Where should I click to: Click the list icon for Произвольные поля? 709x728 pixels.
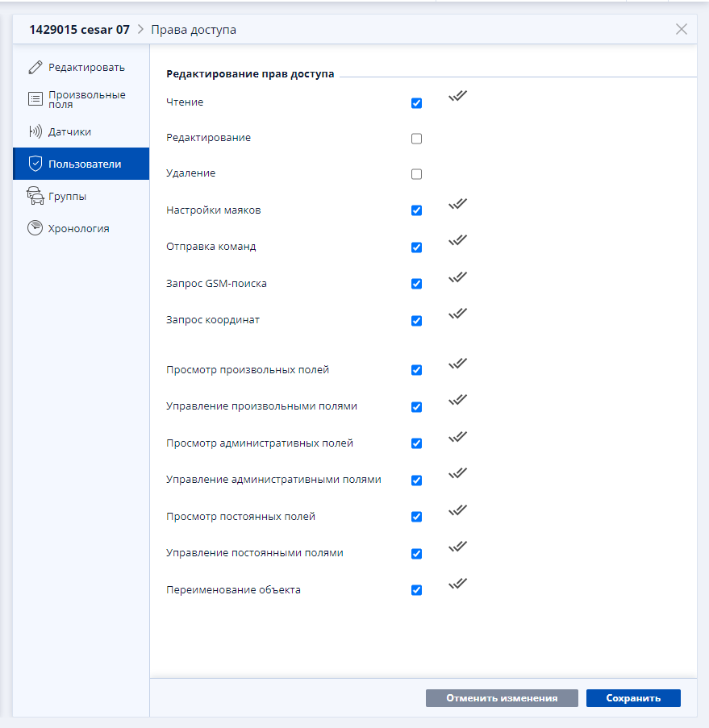pos(35,99)
